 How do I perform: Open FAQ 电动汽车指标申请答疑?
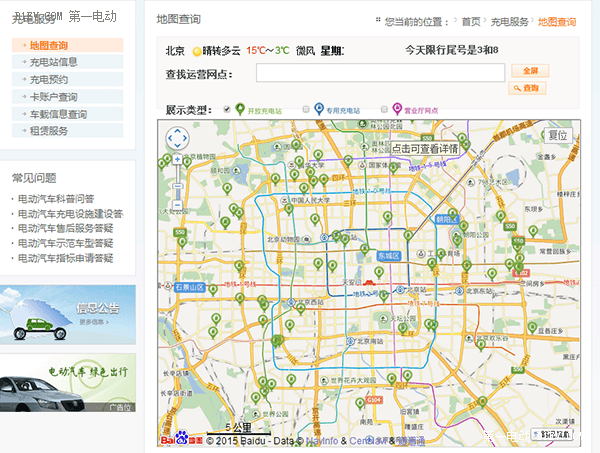click(65, 258)
